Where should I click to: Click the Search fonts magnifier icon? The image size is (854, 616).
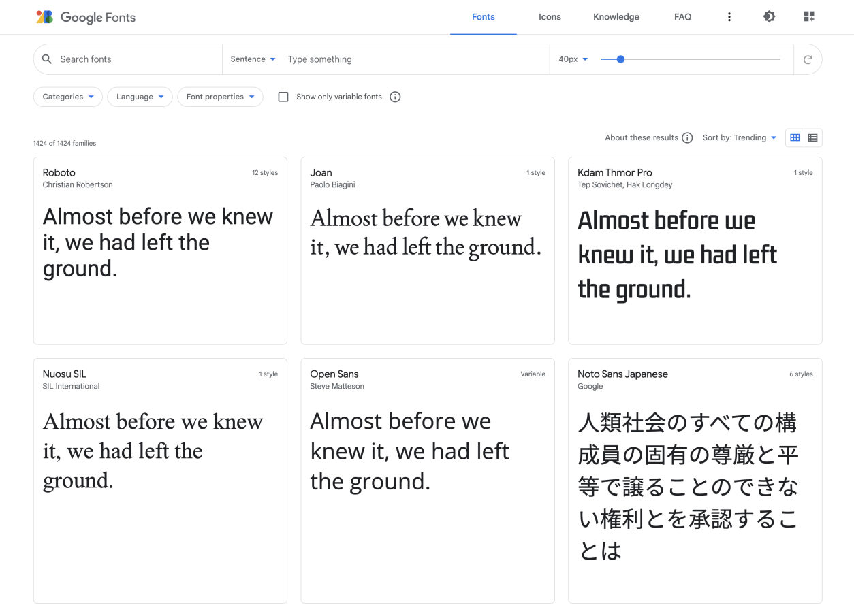click(46, 59)
